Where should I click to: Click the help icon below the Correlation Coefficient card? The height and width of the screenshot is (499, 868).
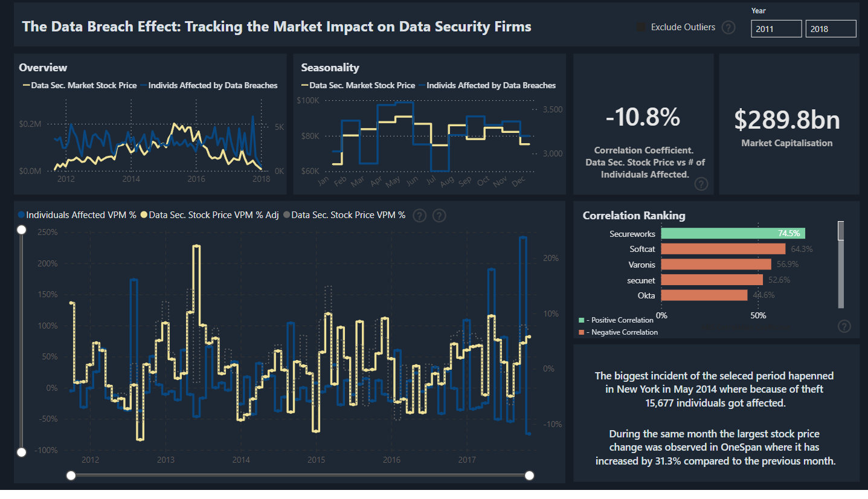(x=701, y=184)
